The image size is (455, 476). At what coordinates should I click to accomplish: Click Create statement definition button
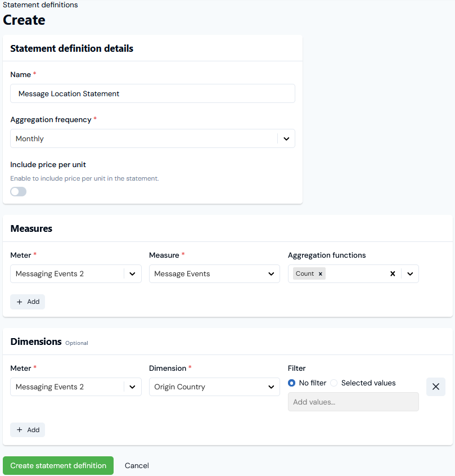coord(58,466)
